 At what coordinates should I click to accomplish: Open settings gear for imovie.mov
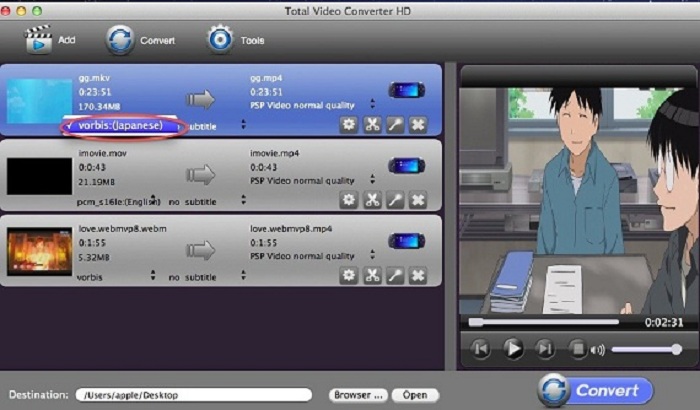[348, 200]
